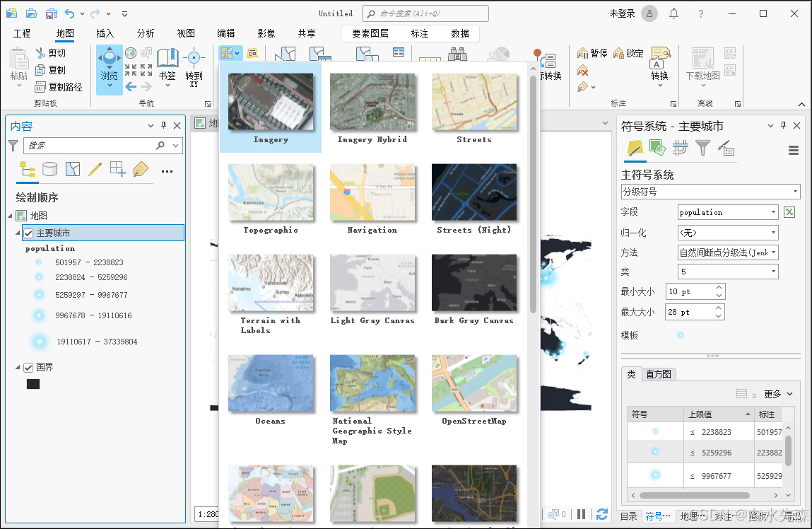Switch to the 直方图 Histogram tab
Image resolution: width=812 pixels, height=529 pixels.
click(x=659, y=374)
